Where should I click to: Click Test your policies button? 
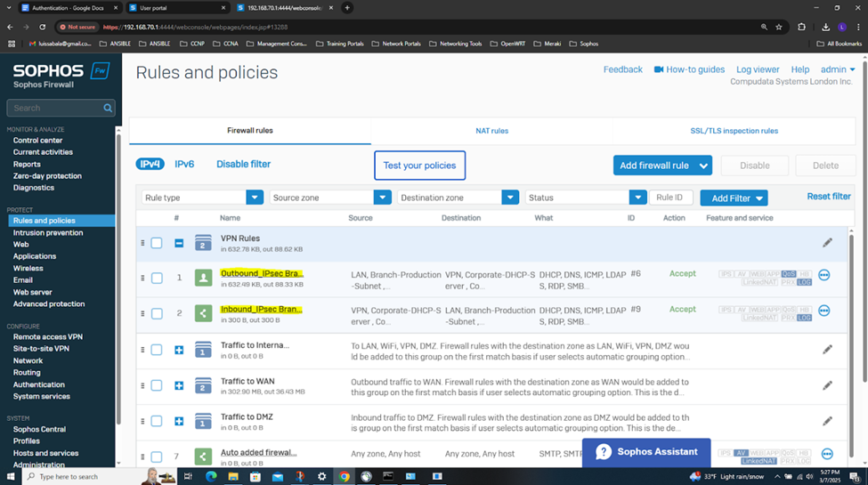coord(419,165)
